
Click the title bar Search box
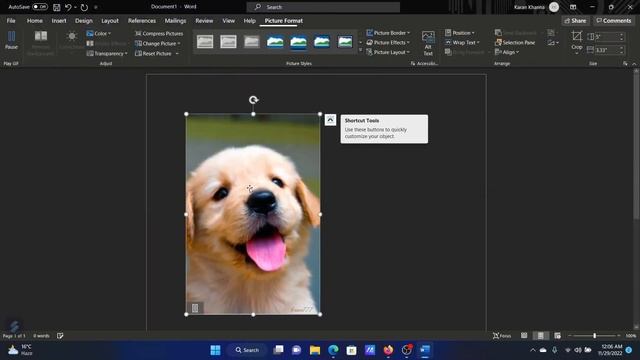[323, 7]
